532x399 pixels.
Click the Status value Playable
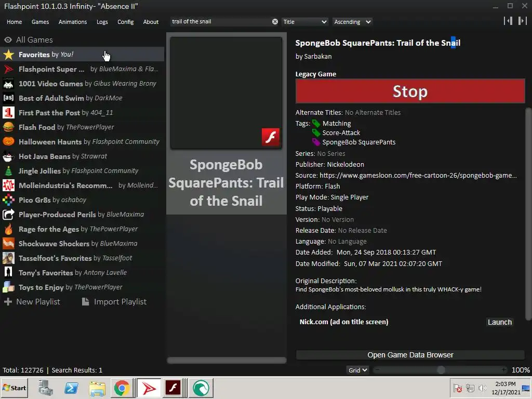(x=330, y=209)
